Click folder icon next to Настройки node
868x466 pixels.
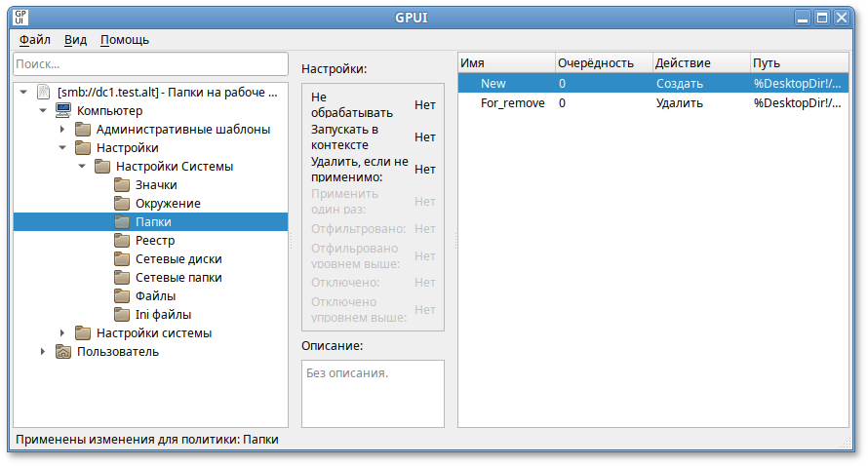(x=83, y=148)
